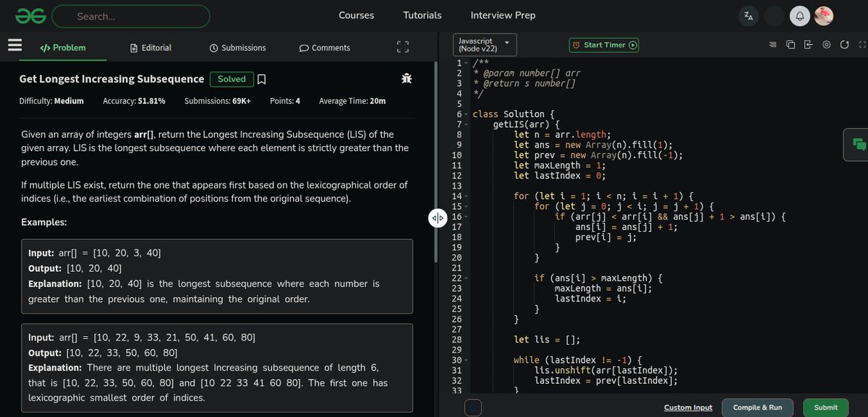Click the Difficulty: Medium label
868x417 pixels.
[51, 101]
